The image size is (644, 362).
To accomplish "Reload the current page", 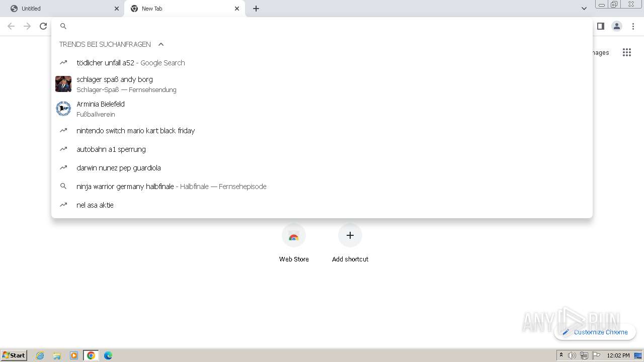I will click(43, 26).
